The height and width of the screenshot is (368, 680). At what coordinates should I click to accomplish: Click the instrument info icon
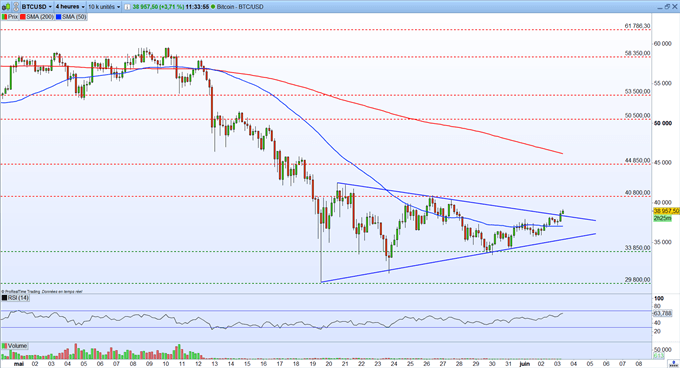point(127,7)
